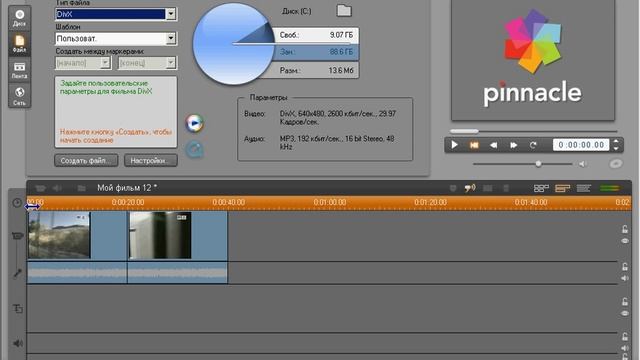Open the video toolbox camera icon
Image resolution: width=640 pixels, height=360 pixels.
click(x=40, y=188)
